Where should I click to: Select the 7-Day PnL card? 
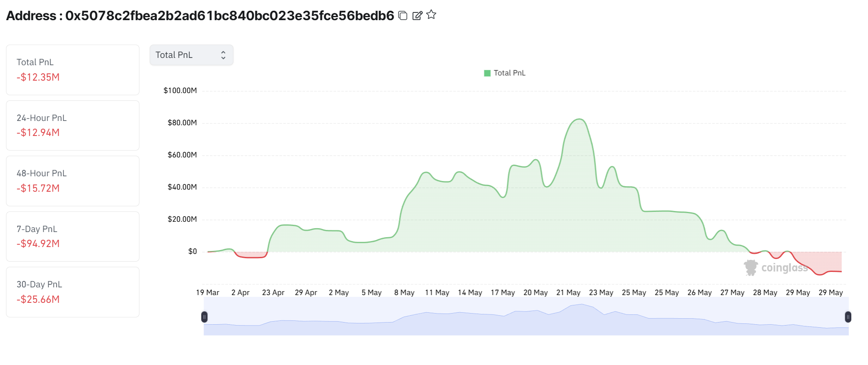pos(73,236)
